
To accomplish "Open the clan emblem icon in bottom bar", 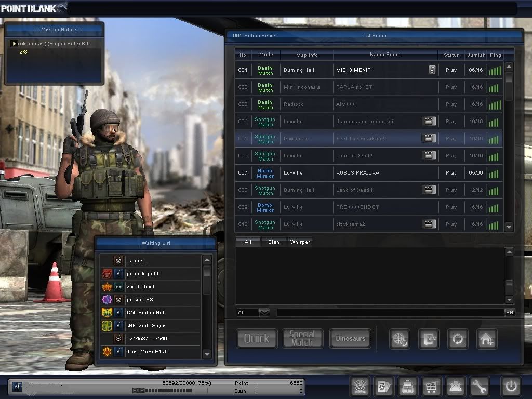I will tap(360, 386).
